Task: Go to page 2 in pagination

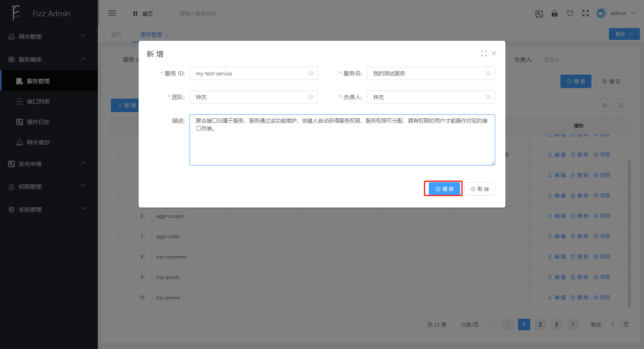Action: point(540,325)
